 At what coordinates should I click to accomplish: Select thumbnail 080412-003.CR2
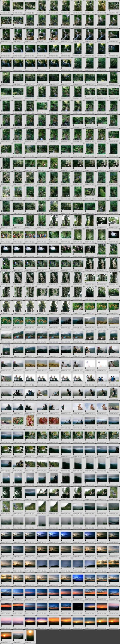pyautogui.click(x=30, y=6)
